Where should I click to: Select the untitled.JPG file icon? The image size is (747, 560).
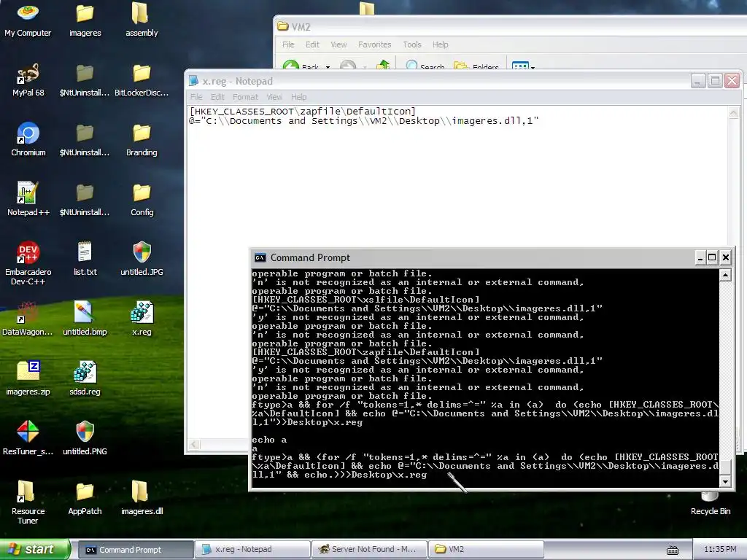click(x=142, y=259)
